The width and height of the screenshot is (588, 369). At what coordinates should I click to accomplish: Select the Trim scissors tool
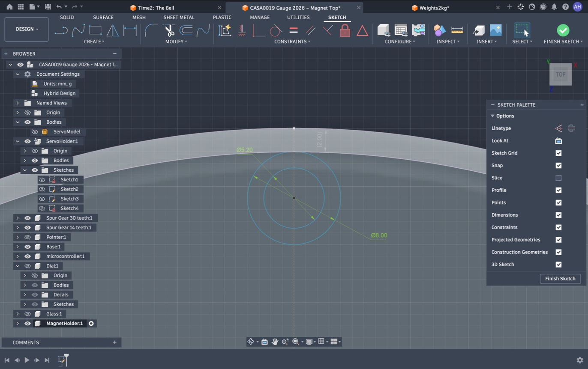pyautogui.click(x=169, y=30)
